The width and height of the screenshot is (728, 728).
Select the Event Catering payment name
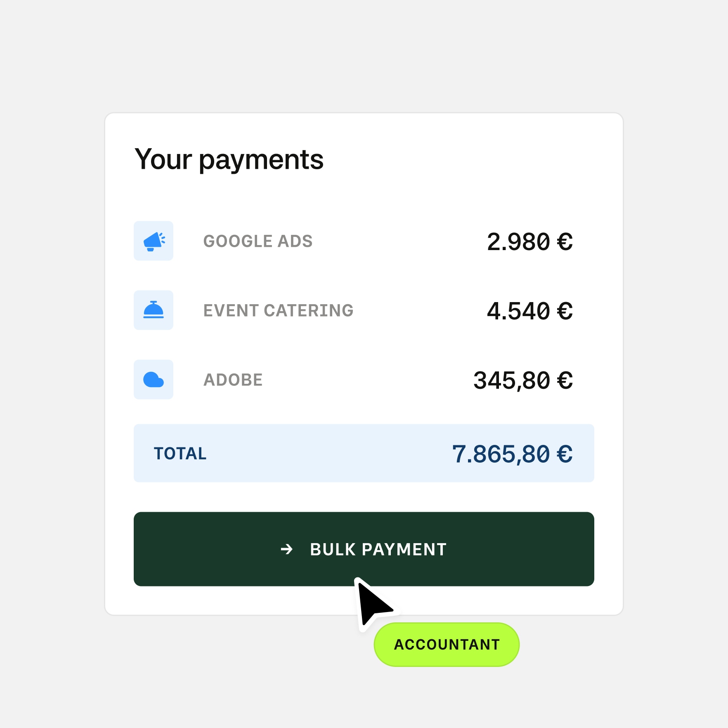click(278, 311)
